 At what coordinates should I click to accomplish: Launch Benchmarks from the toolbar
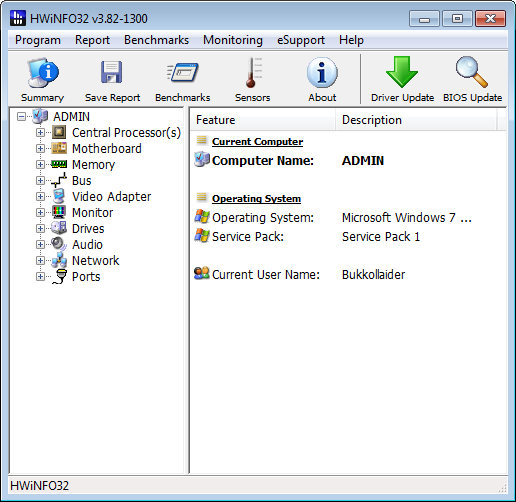click(x=183, y=80)
